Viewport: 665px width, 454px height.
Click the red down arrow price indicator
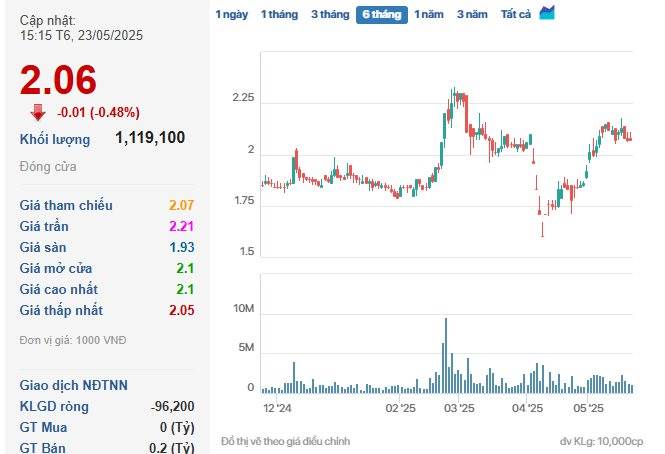[38, 112]
